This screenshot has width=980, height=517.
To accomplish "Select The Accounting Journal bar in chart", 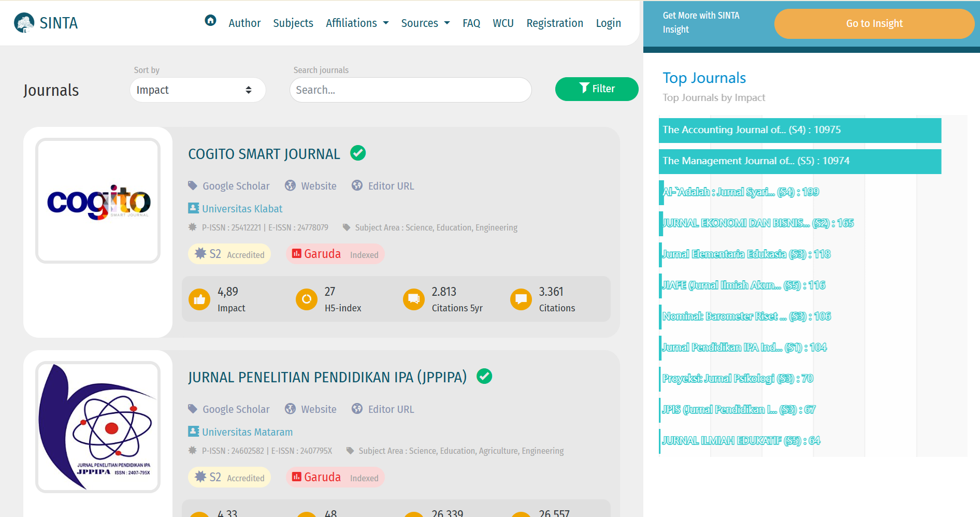I will click(x=799, y=130).
